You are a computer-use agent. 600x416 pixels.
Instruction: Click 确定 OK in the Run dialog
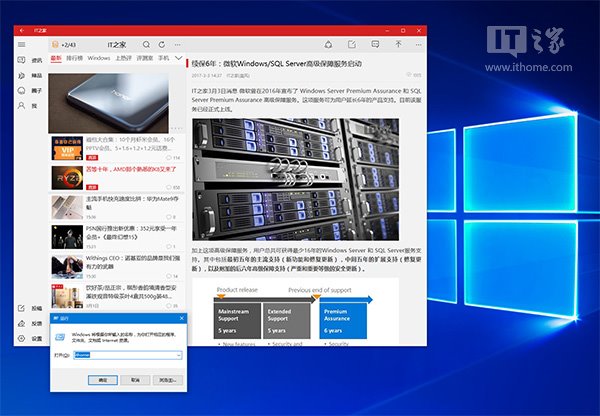coord(103,380)
